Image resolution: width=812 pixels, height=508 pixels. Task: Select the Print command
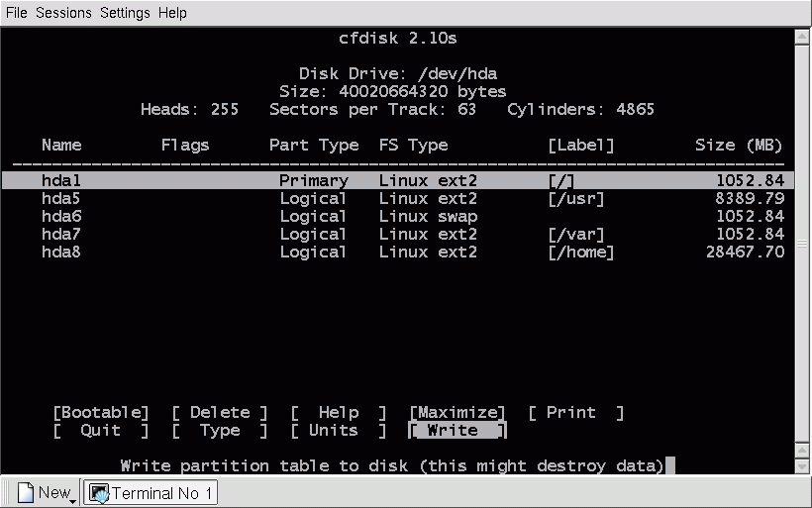[x=576, y=413]
